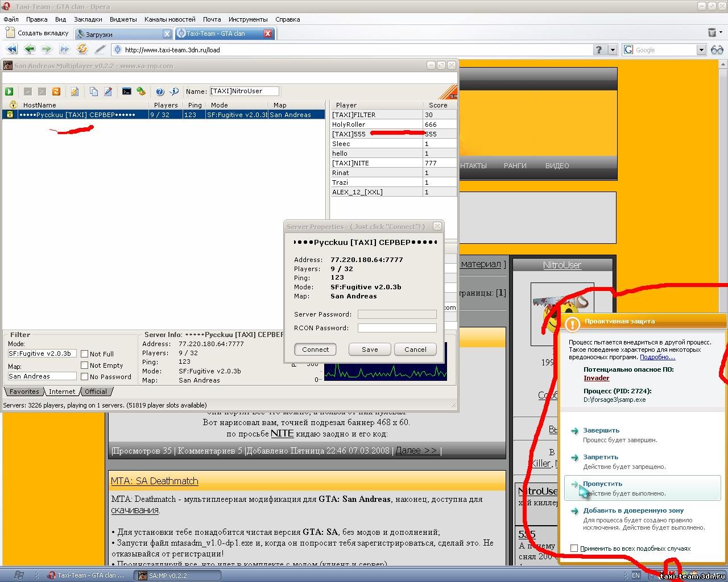Click the blue Help question mark icon in SA-MP
The width and height of the screenshot is (728, 582).
point(160,92)
